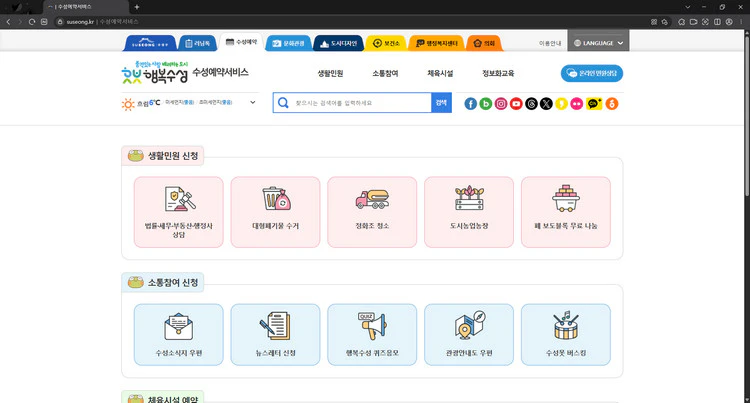Viewport: 750px width, 403px height.
Task: Switch to the 보건소 tab
Action: click(x=386, y=43)
